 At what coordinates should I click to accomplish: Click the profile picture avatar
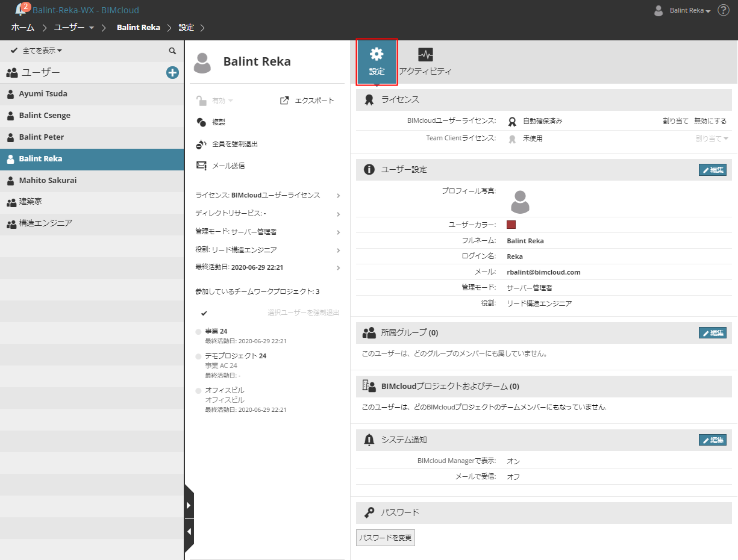[x=520, y=202]
